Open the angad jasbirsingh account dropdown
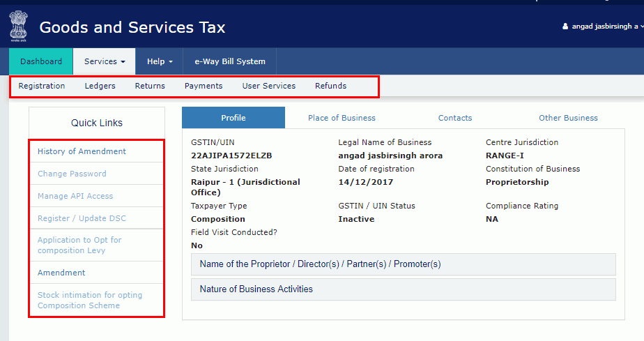The height and width of the screenshot is (341, 644). pyautogui.click(x=603, y=26)
